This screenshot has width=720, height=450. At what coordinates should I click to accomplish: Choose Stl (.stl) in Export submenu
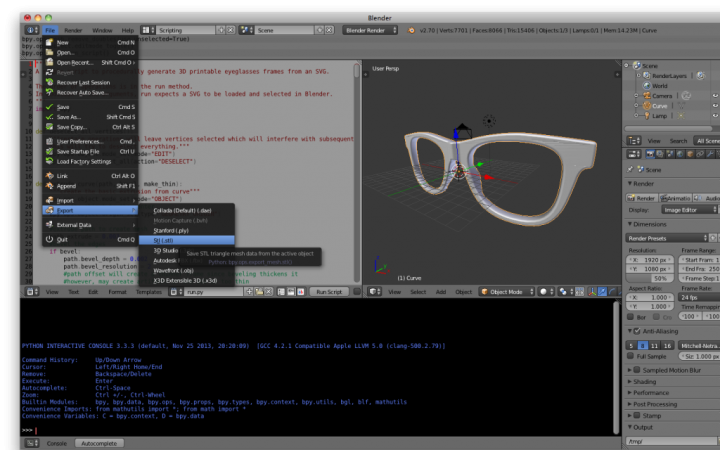[187, 240]
